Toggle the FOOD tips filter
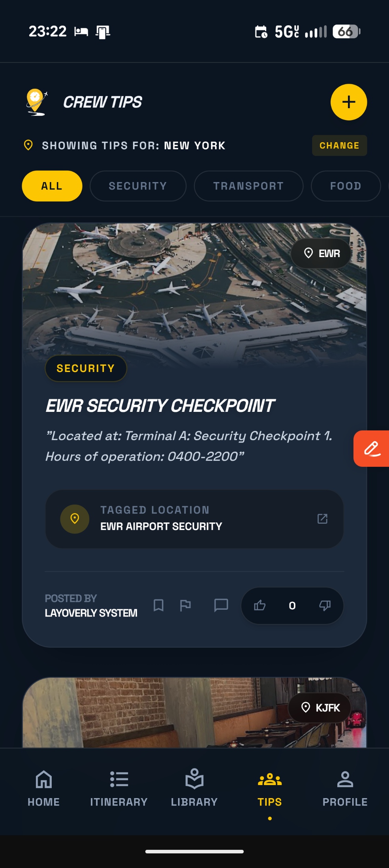Image resolution: width=389 pixels, height=868 pixels. tap(346, 186)
